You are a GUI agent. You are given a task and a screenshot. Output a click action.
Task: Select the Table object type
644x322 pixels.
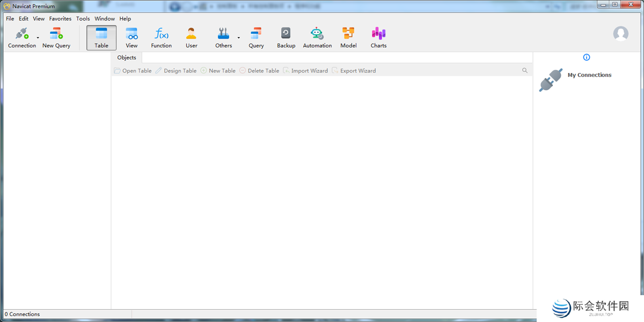click(x=101, y=36)
